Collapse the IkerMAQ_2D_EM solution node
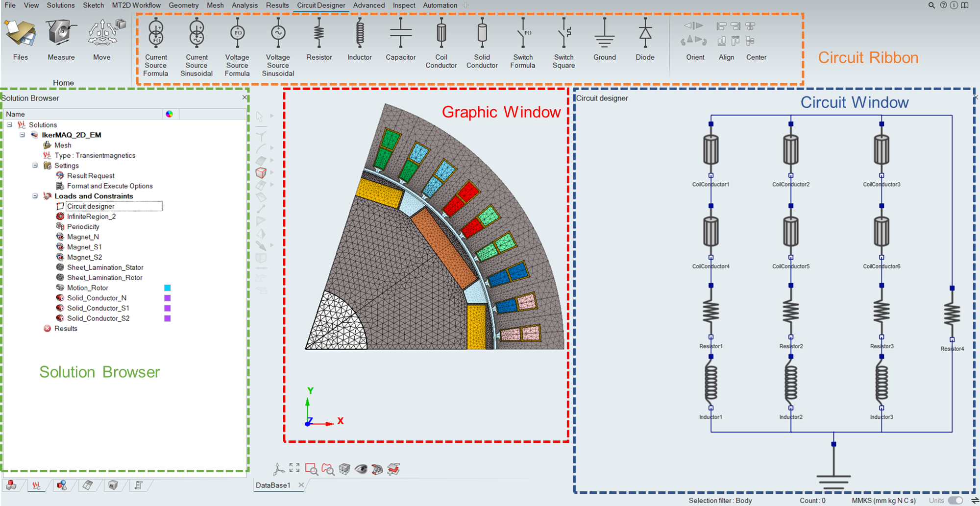The width and height of the screenshot is (980, 506). (23, 135)
